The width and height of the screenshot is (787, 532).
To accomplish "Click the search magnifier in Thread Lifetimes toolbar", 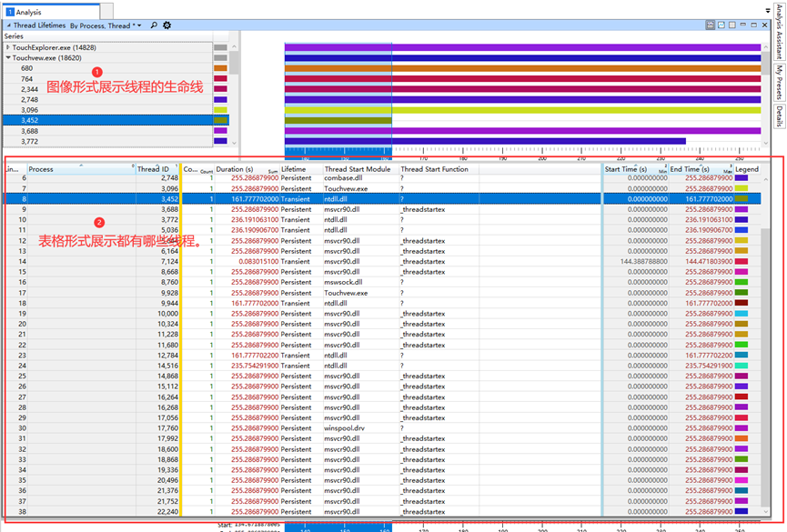I will click(154, 27).
